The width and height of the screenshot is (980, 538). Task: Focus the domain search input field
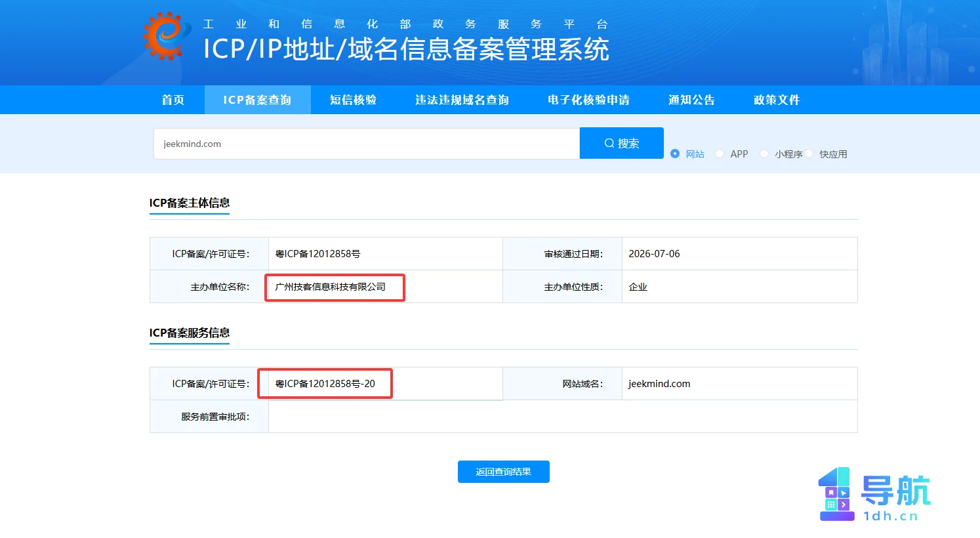point(367,144)
